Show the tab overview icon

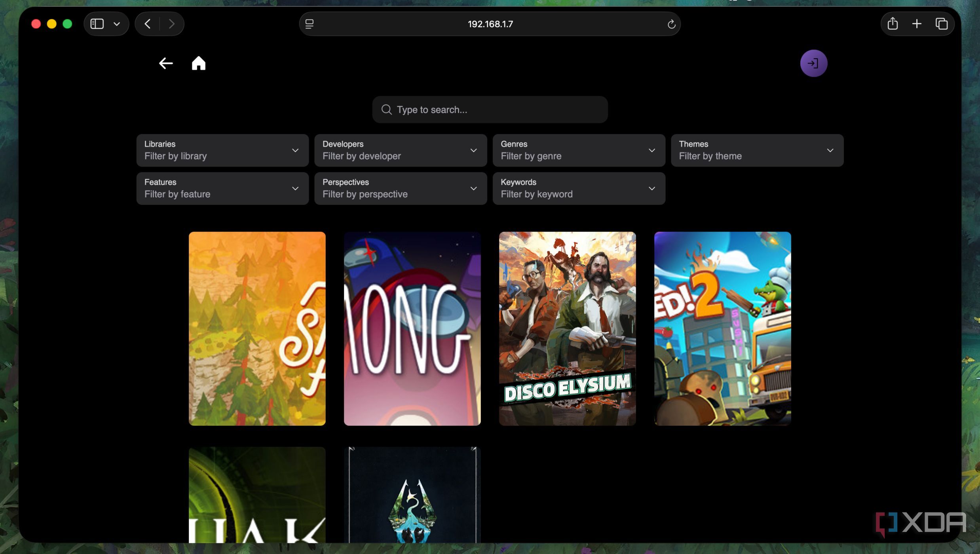[941, 24]
